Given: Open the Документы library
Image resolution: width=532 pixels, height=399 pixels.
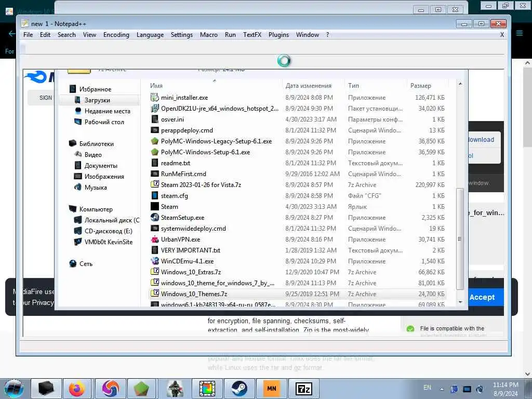Looking at the screenshot, I should [101, 166].
